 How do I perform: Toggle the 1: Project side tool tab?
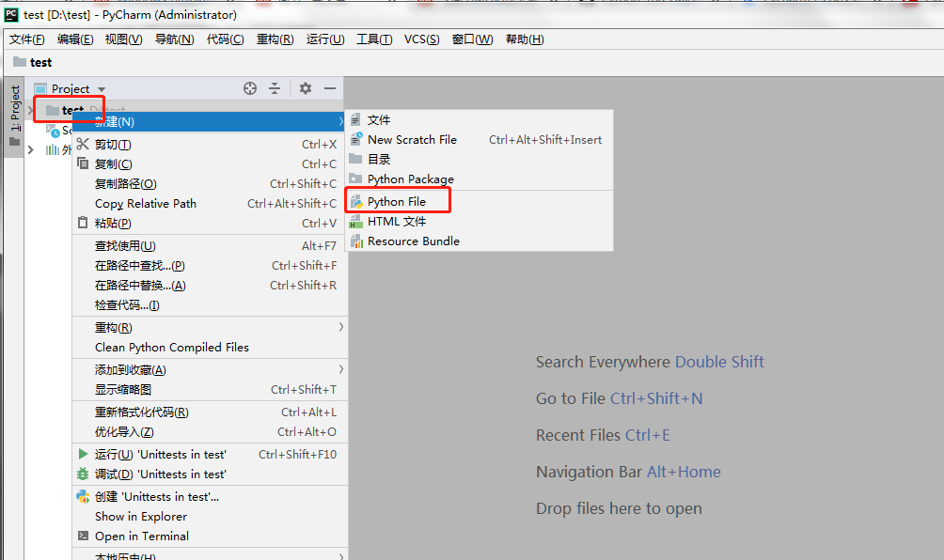coord(14,117)
